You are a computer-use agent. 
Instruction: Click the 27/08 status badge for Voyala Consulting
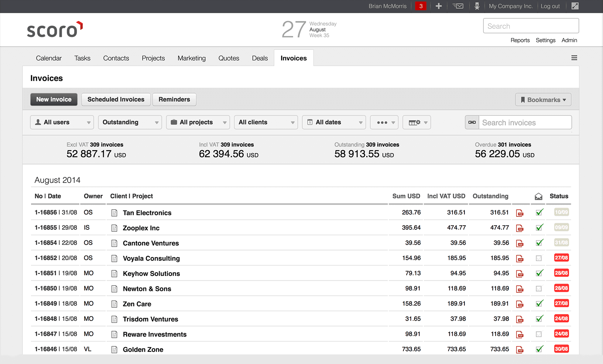(x=561, y=258)
